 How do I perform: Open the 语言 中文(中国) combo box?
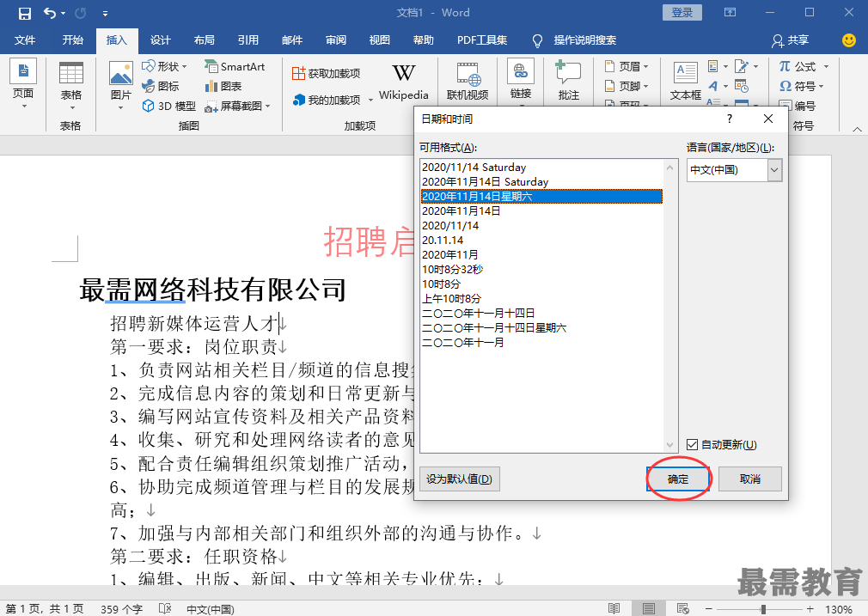click(735, 170)
